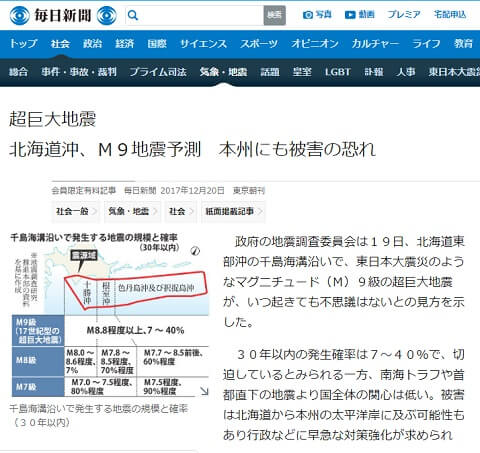Open the プレミア link

coord(404,14)
